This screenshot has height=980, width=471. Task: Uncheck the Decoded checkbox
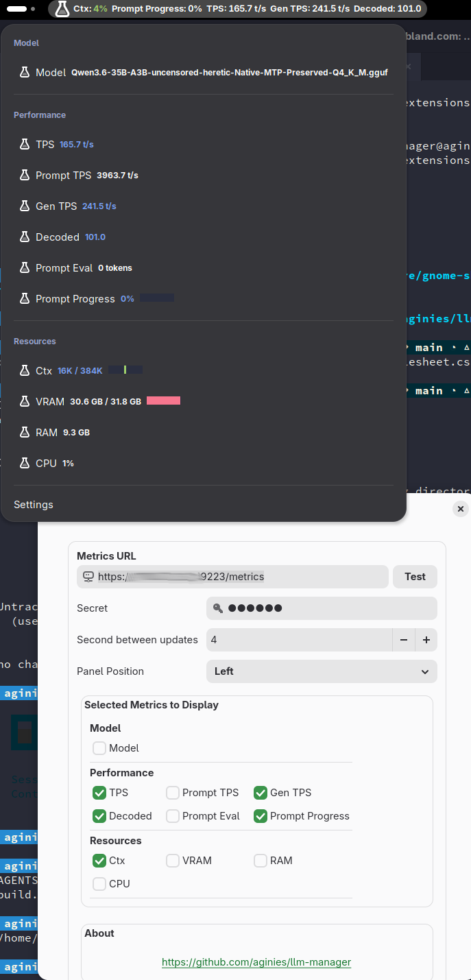99,816
